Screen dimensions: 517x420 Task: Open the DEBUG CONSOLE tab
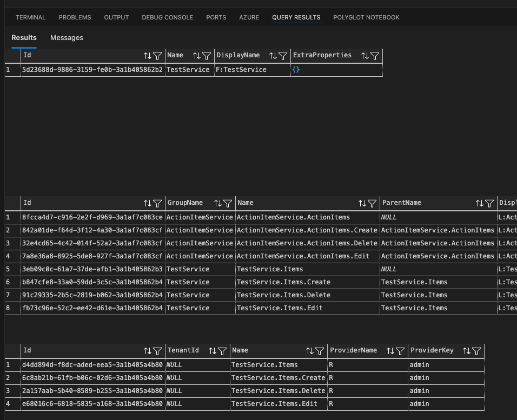pyautogui.click(x=167, y=17)
